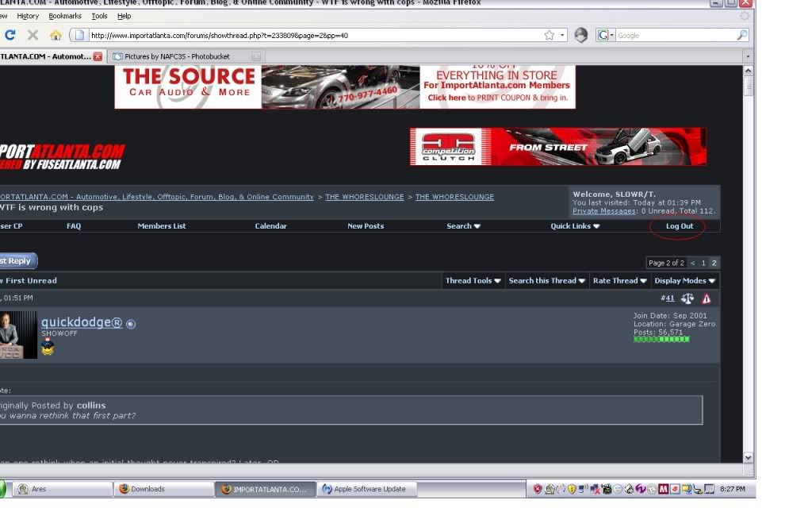Screen dimensions: 812x508
Task: Go to page 1 of the thread
Action: 703,263
